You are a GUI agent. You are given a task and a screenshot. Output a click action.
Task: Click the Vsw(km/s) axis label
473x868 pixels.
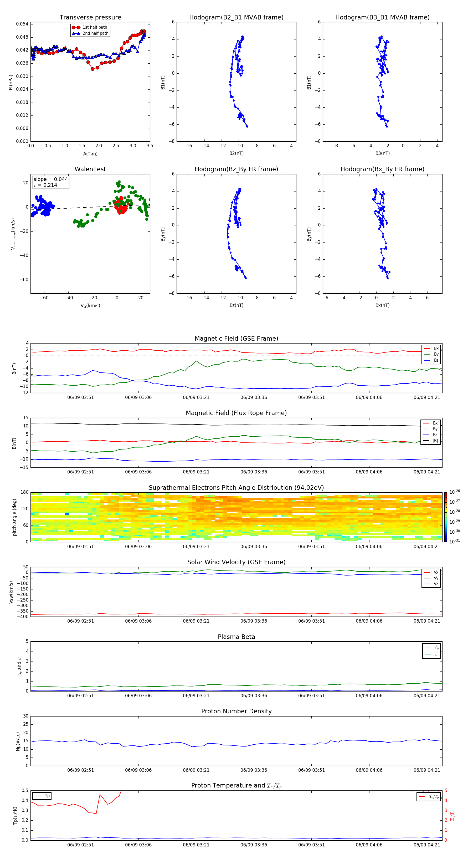(11, 592)
